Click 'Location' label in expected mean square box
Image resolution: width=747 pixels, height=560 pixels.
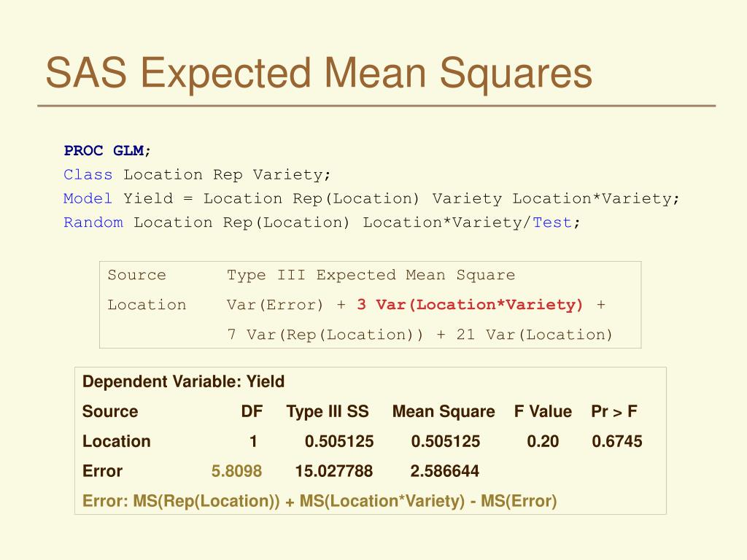click(147, 305)
